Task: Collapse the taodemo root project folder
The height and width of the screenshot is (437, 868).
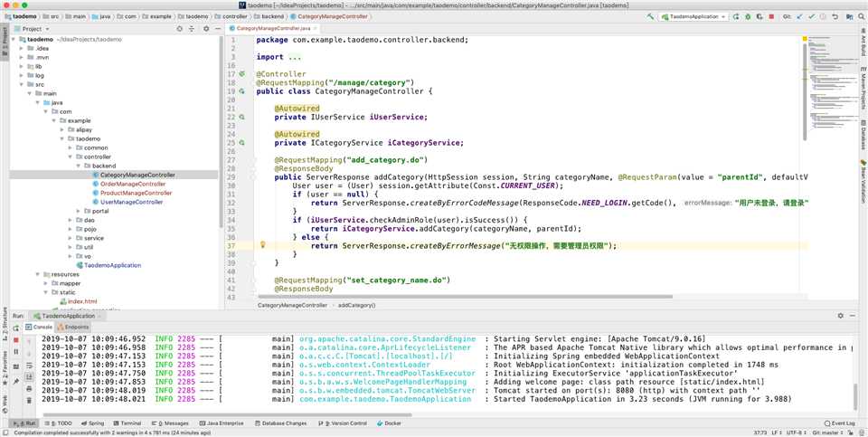Action: click(14, 39)
